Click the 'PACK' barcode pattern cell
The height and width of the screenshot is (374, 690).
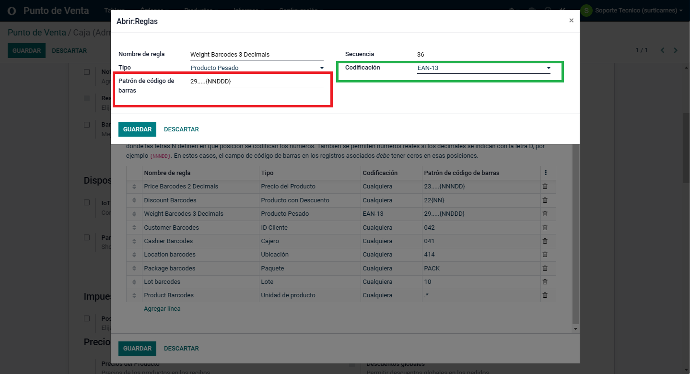pyautogui.click(x=432, y=268)
